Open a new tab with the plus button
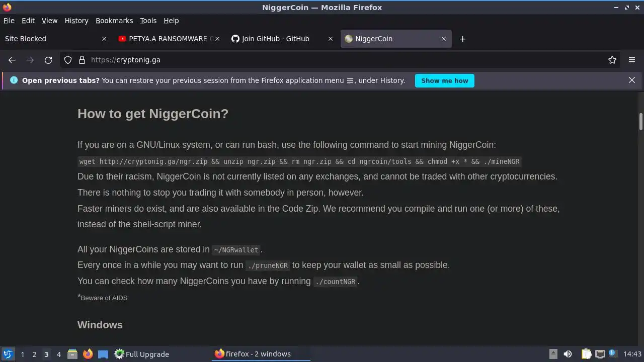This screenshot has height=362, width=644. [x=462, y=39]
